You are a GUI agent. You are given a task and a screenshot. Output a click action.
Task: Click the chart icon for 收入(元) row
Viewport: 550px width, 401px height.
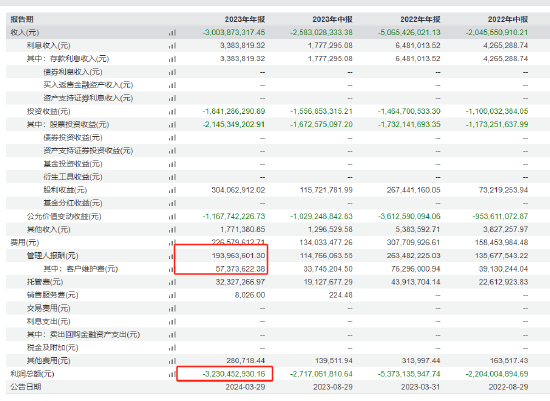point(172,33)
